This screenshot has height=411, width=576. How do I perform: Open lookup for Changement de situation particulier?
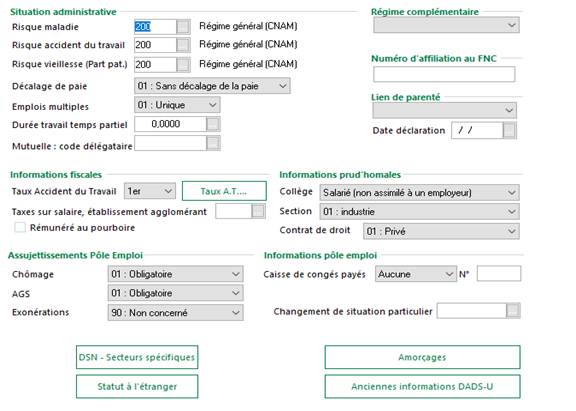click(513, 311)
